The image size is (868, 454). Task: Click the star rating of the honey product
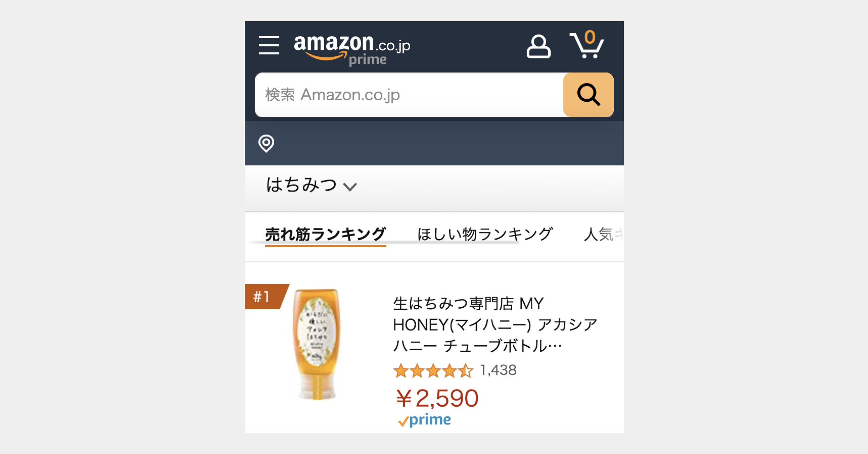click(x=433, y=371)
